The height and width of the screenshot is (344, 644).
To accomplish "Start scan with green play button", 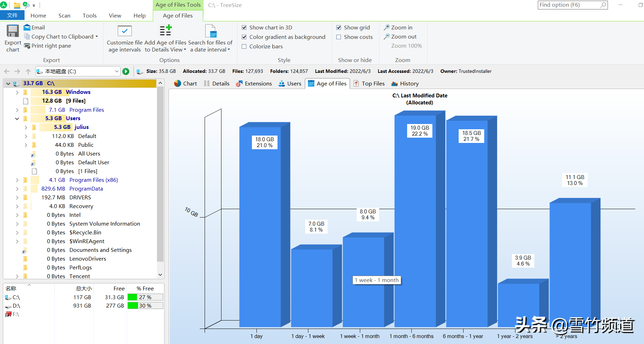I will (126, 71).
